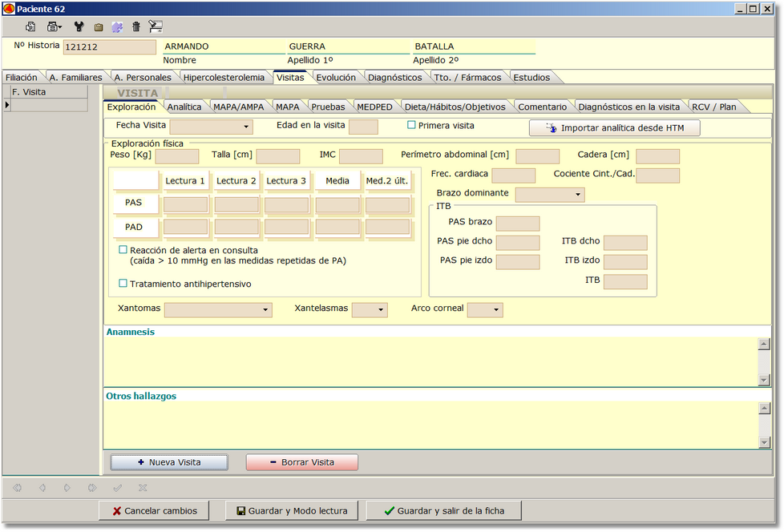Check Tratamiento antihipertensivo option
This screenshot has height=532, width=784.
123,283
